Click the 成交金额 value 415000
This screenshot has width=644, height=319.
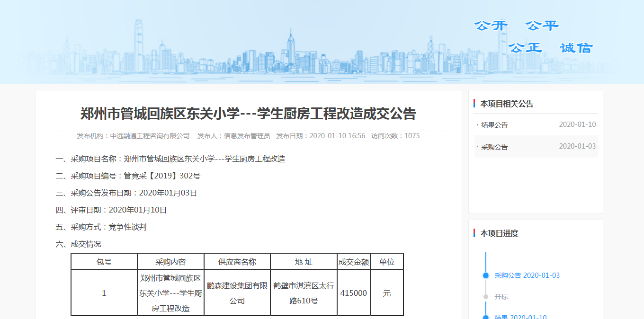(x=353, y=292)
